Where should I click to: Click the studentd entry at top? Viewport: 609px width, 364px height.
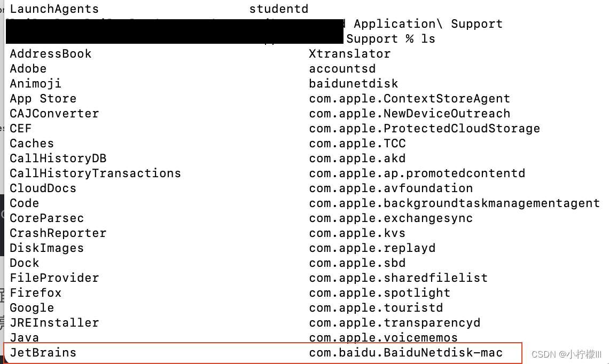(279, 9)
